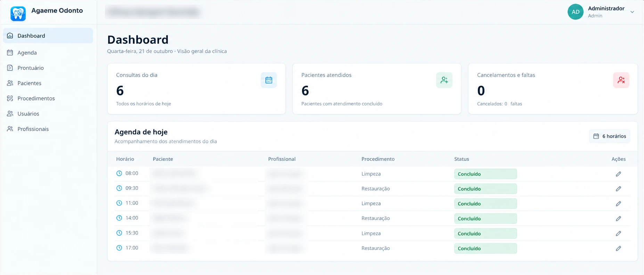Click the 6 horários badge button
Image resolution: width=644 pixels, height=275 pixels.
click(x=609, y=136)
